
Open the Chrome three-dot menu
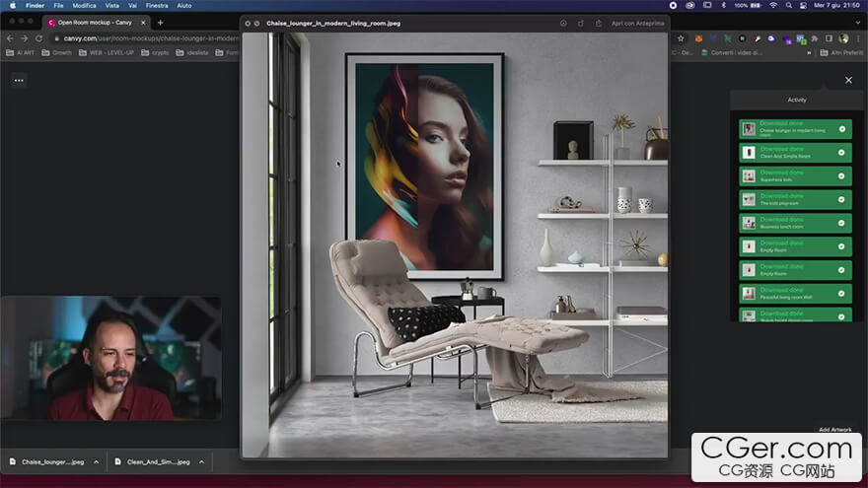click(858, 38)
